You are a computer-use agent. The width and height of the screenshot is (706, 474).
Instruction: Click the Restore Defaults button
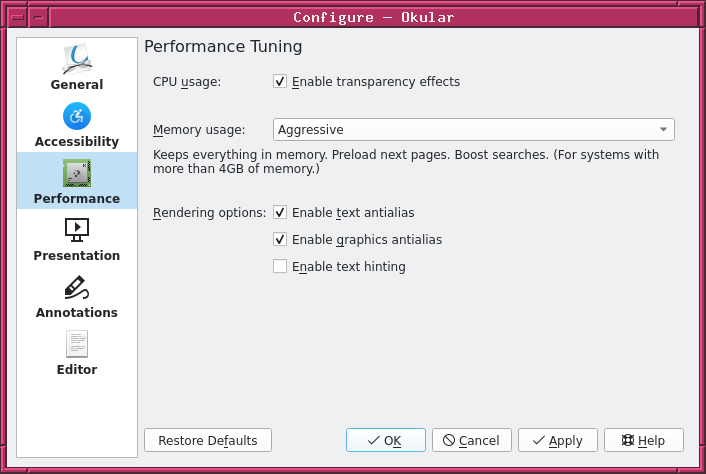(208, 440)
